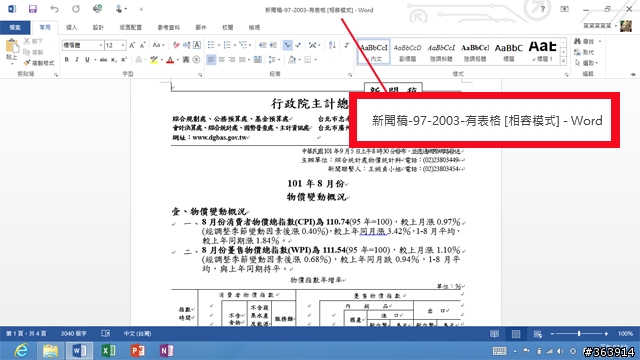
Task: Increase the paragraph indent
Action: click(273, 45)
